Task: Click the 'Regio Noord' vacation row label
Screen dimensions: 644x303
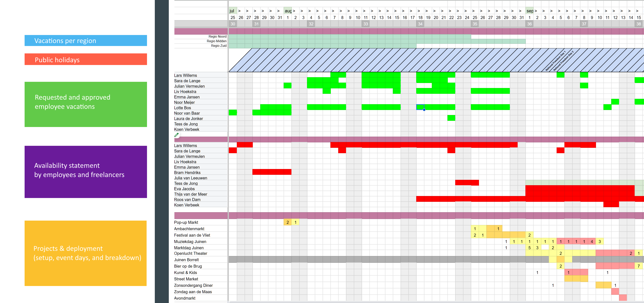Action: click(x=217, y=36)
